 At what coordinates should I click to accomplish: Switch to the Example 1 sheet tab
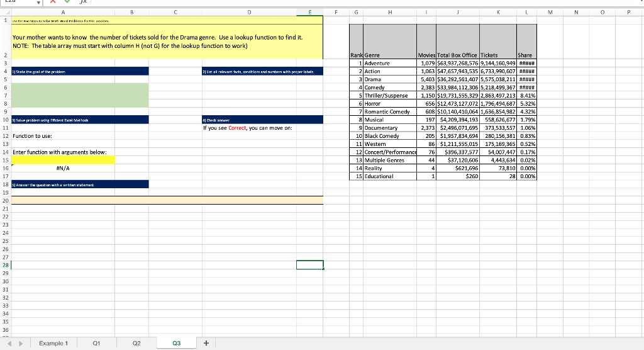[53, 344]
